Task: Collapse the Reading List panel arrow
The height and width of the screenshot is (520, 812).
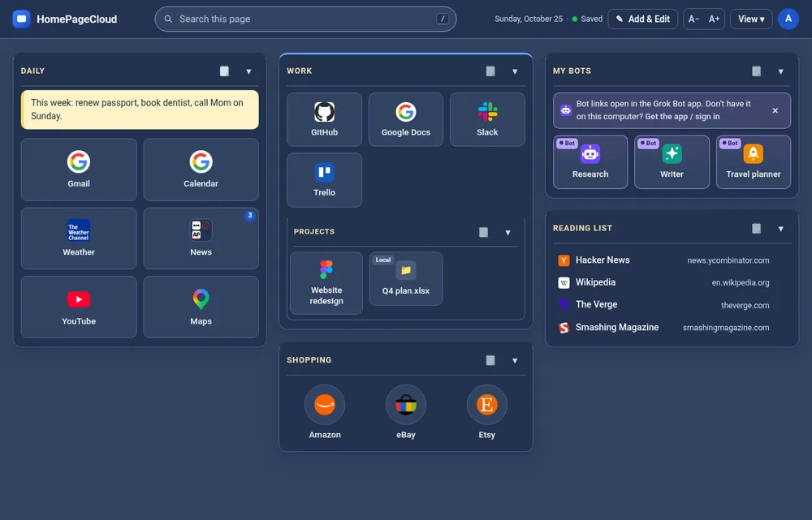Action: 781,229
